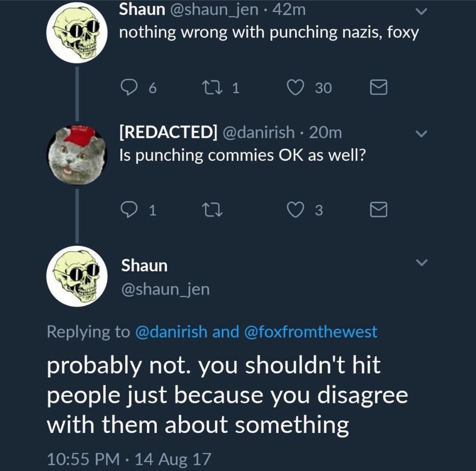Reply to the punching commies tweet
Image resolution: width=476 pixels, height=471 pixels.
click(x=129, y=210)
